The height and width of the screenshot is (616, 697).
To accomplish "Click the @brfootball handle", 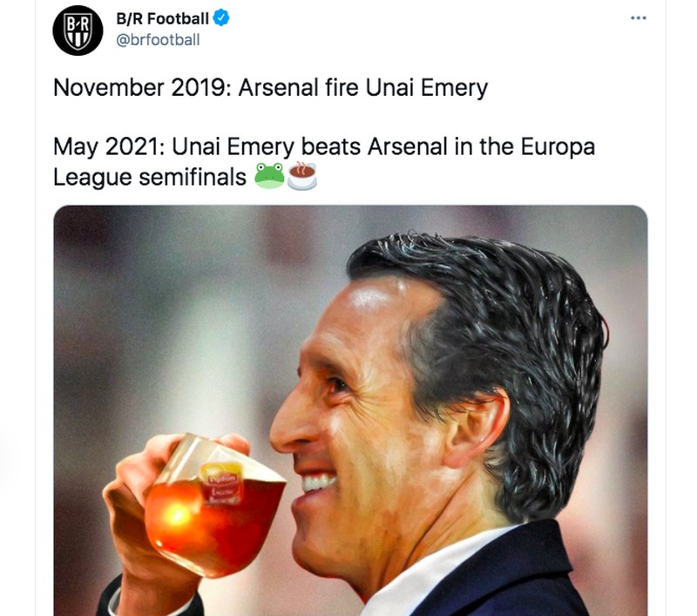I will (x=150, y=37).
